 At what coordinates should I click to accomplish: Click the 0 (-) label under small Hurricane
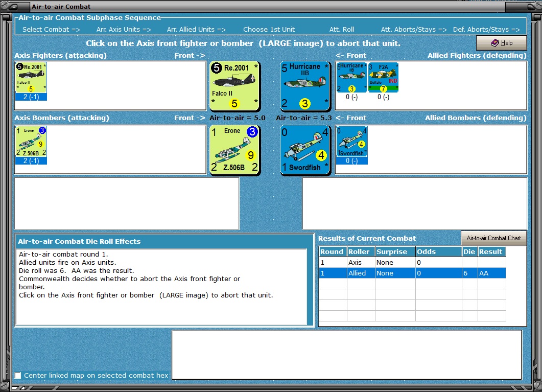(x=351, y=97)
